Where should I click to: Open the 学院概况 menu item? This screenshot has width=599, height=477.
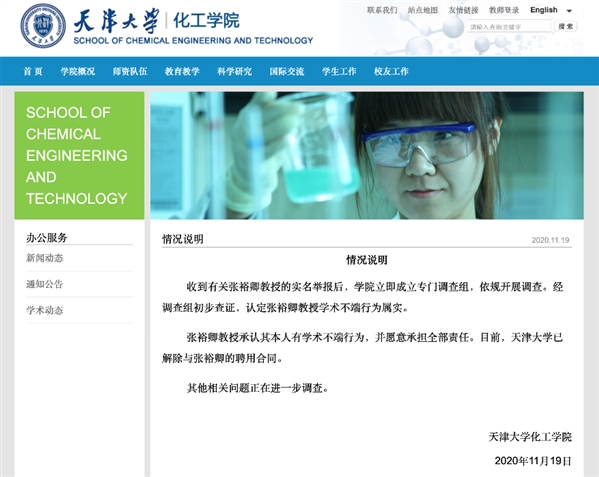point(78,71)
